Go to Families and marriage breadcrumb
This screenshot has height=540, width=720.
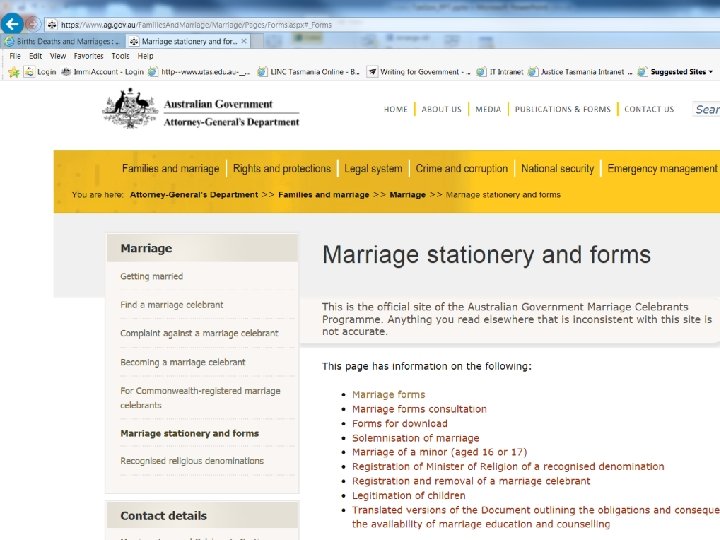click(324, 195)
